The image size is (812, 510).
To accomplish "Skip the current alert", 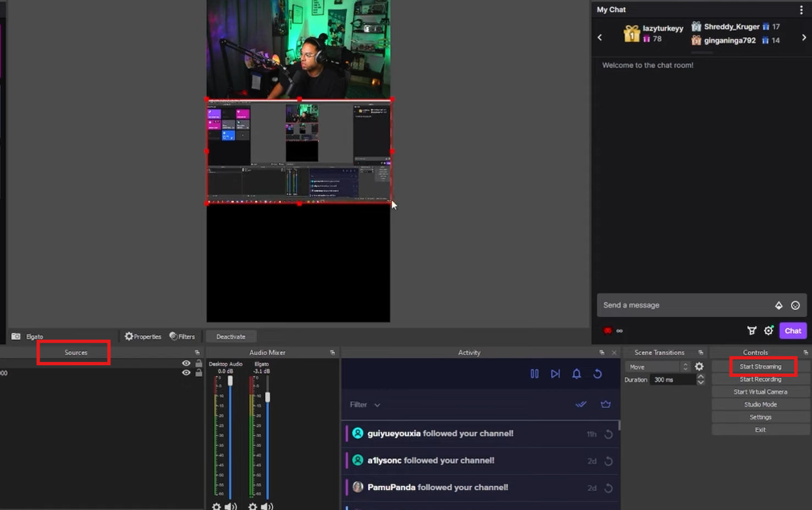I will tap(555, 374).
